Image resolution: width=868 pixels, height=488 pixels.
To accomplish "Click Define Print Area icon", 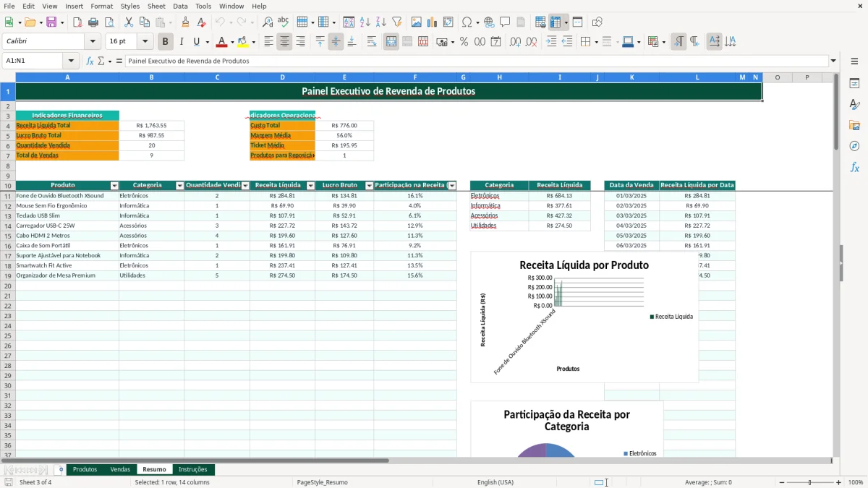I will 540,22.
